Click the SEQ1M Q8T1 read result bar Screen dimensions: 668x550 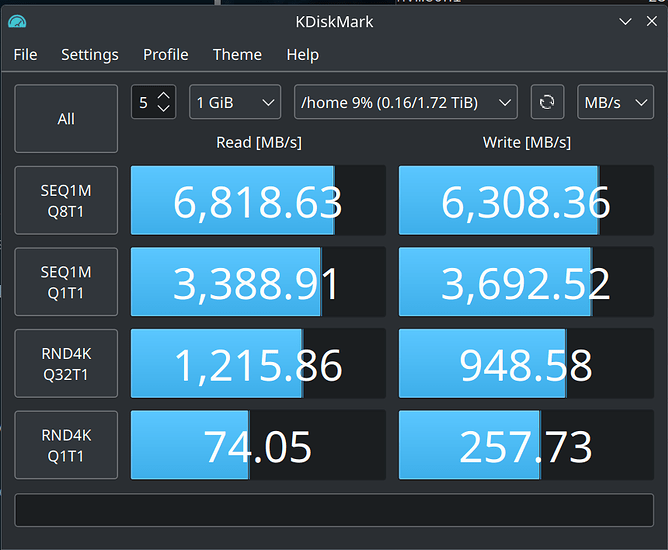[x=258, y=201]
